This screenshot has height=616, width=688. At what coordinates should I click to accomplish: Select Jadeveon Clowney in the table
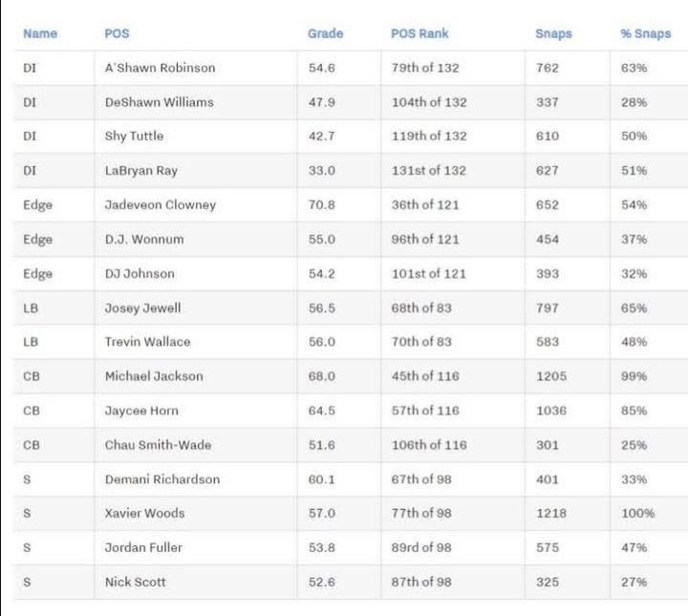tap(160, 204)
